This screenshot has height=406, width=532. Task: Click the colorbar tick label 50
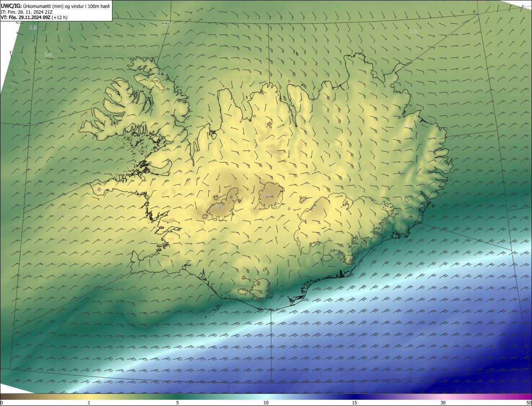529,403
